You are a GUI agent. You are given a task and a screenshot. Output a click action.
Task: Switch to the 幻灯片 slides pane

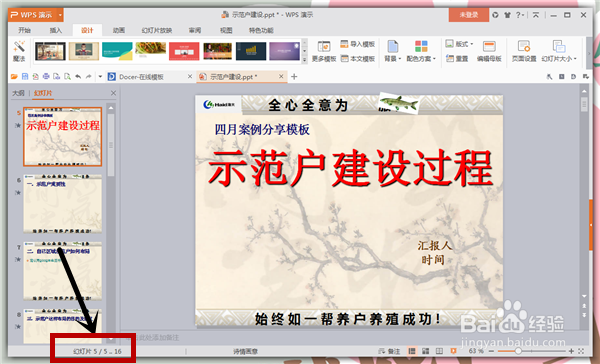tap(43, 93)
